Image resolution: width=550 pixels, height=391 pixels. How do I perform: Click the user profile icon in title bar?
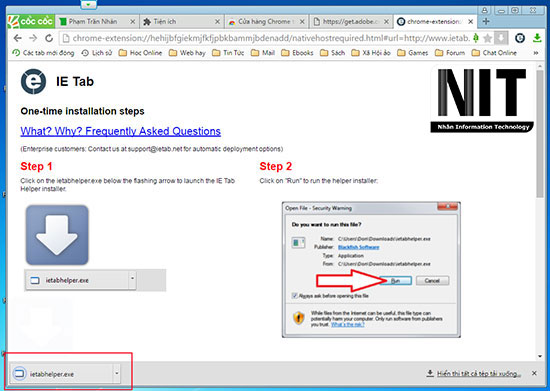[484, 10]
